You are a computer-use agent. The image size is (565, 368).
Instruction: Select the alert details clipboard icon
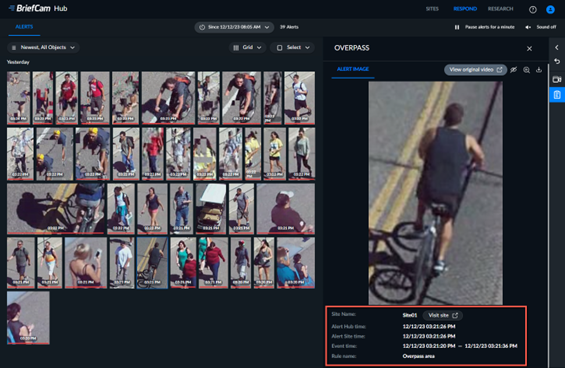pos(557,95)
